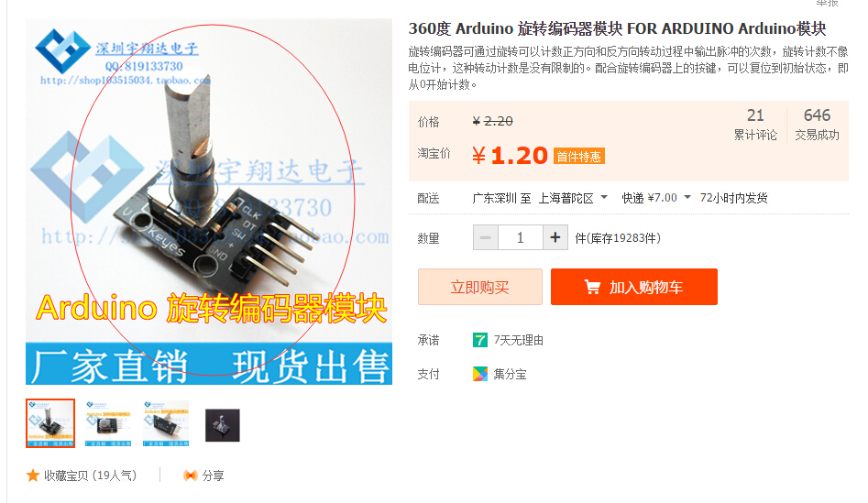Image resolution: width=868 pixels, height=503 pixels.
Task: Buy now with 立即购买 button
Action: point(480,287)
